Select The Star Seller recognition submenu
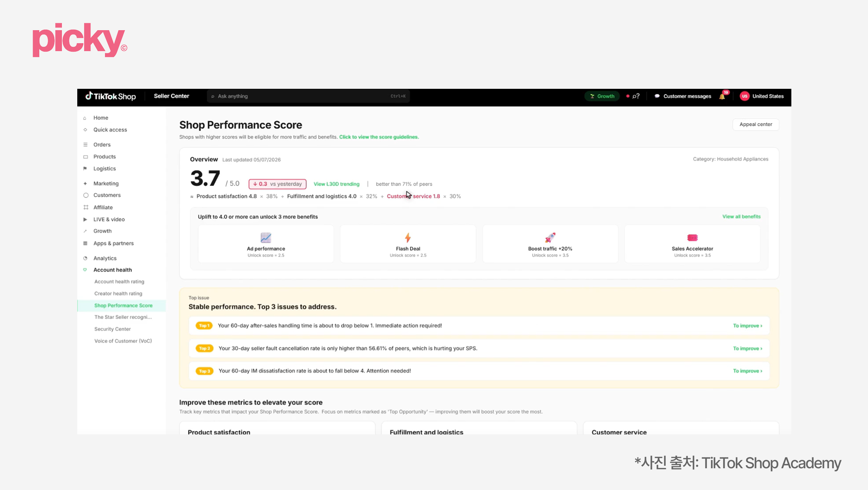Screen dimensions: 868x490 pos(123,317)
